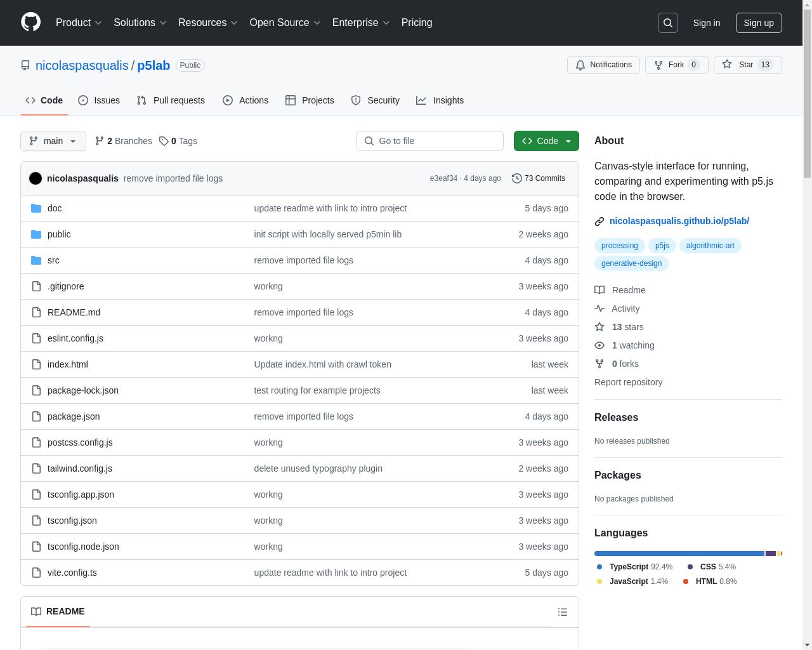Open nicolaspasqualis.github.io/p5lab/ website link
The height and width of the screenshot is (650, 812).
click(x=679, y=221)
